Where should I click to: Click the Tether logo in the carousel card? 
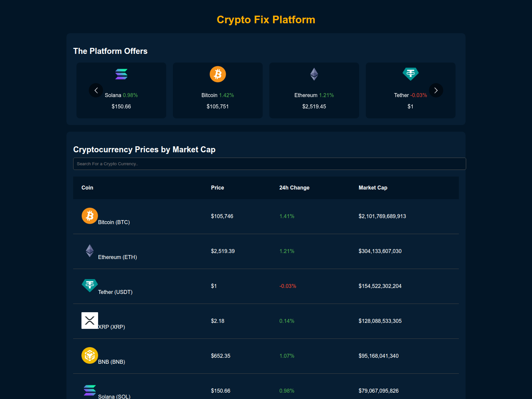(x=411, y=74)
